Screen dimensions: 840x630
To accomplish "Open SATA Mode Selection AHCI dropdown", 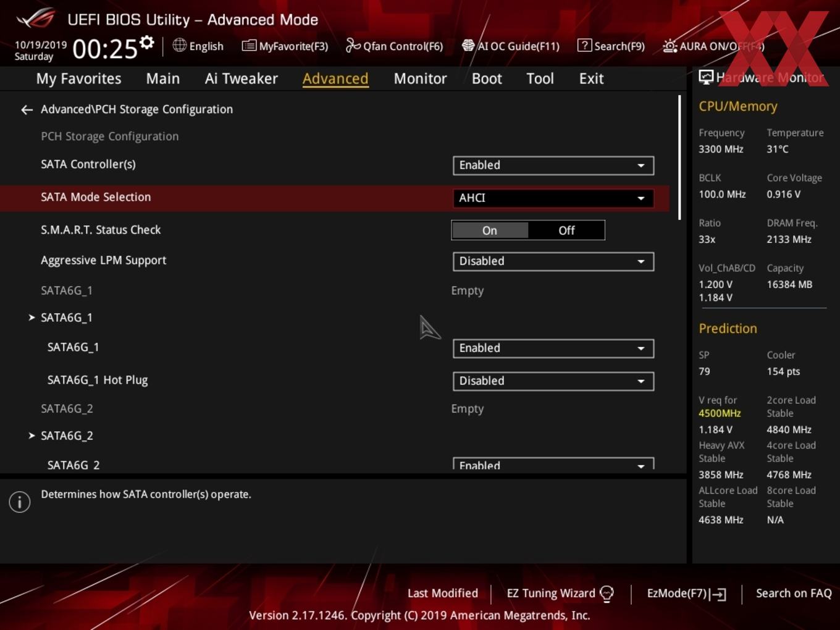I will tap(553, 198).
